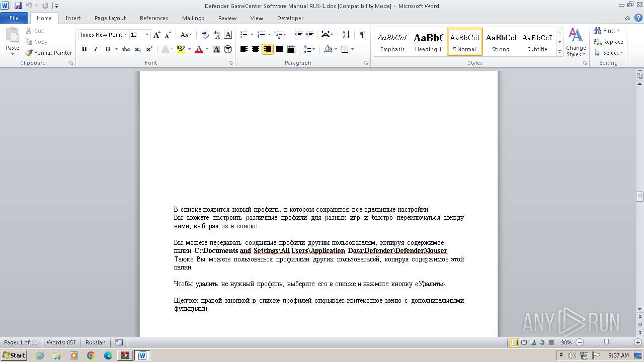Click the Character Shading icon
The image size is (644, 362).
[x=216, y=49]
